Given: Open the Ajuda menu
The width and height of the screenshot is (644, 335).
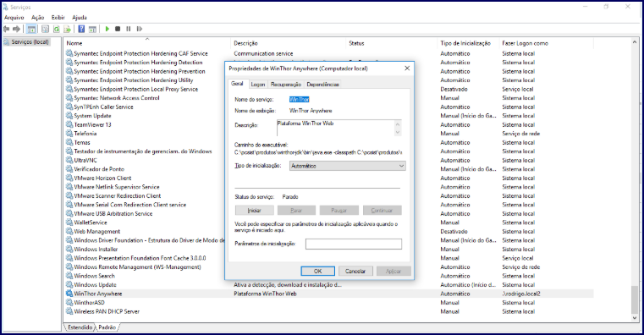Looking at the screenshot, I should click(80, 17).
